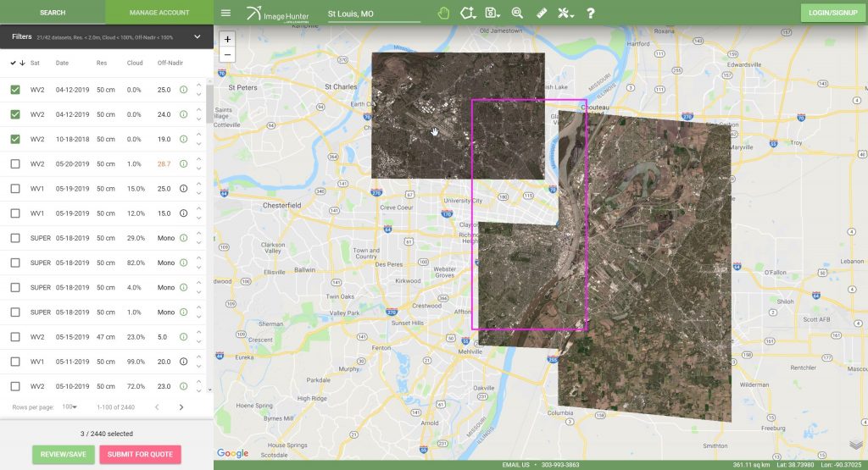The height and width of the screenshot is (470, 868).
Task: Go to next page of results
Action: (181, 407)
